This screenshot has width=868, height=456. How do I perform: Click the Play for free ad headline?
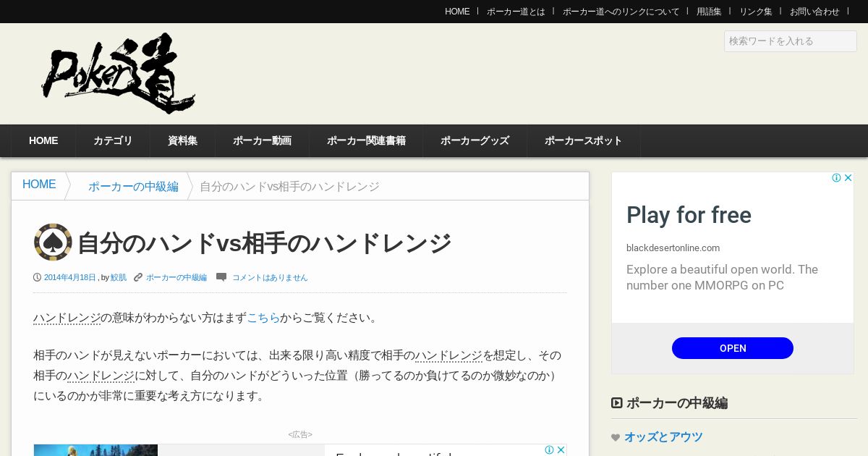click(689, 215)
